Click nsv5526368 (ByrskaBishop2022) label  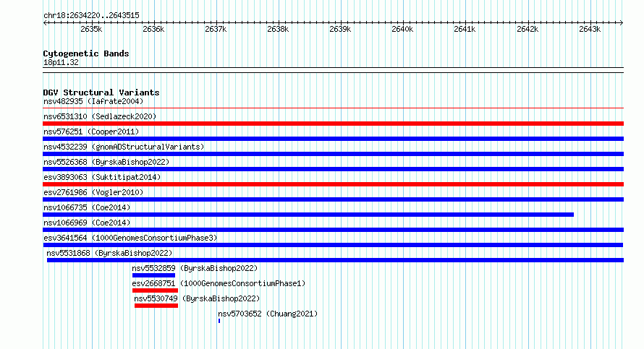pyautogui.click(x=106, y=162)
